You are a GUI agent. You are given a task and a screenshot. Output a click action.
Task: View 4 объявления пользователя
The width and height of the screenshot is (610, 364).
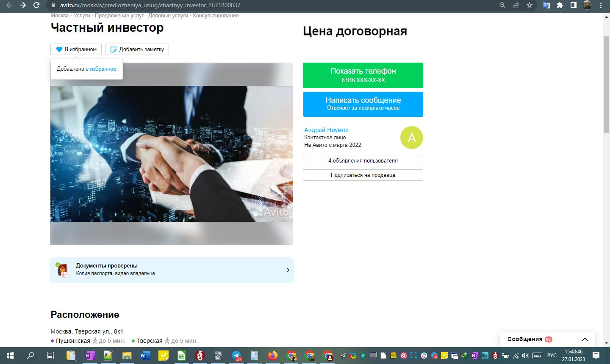click(x=363, y=160)
